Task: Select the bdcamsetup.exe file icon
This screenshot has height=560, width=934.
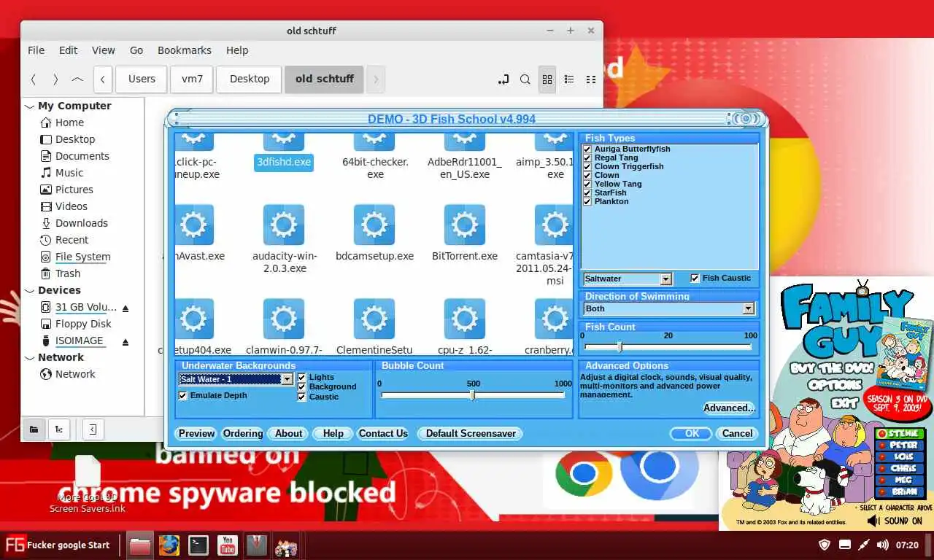Action: pos(374,225)
